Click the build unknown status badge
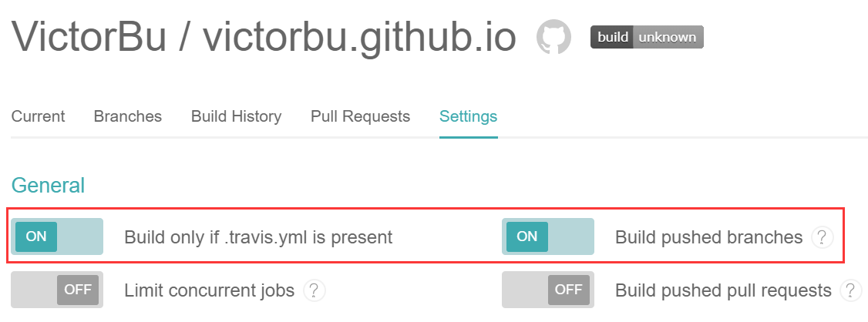The height and width of the screenshot is (322, 868). [647, 37]
